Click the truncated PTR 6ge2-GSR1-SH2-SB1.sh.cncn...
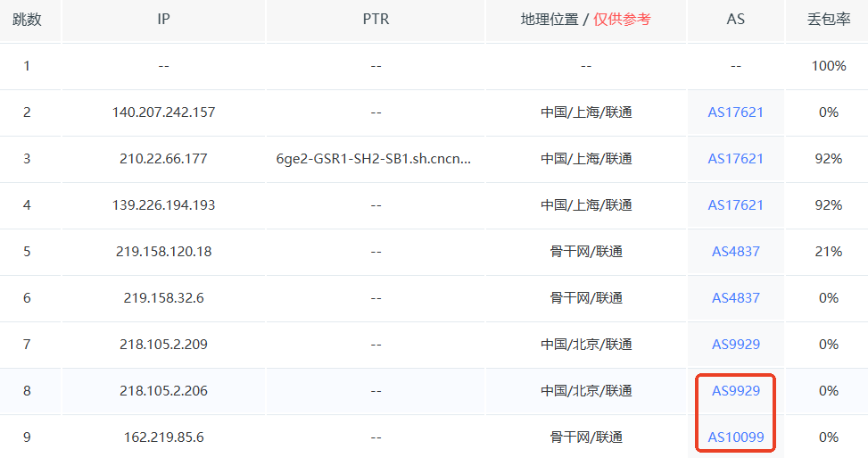The width and height of the screenshot is (868, 458). [374, 159]
